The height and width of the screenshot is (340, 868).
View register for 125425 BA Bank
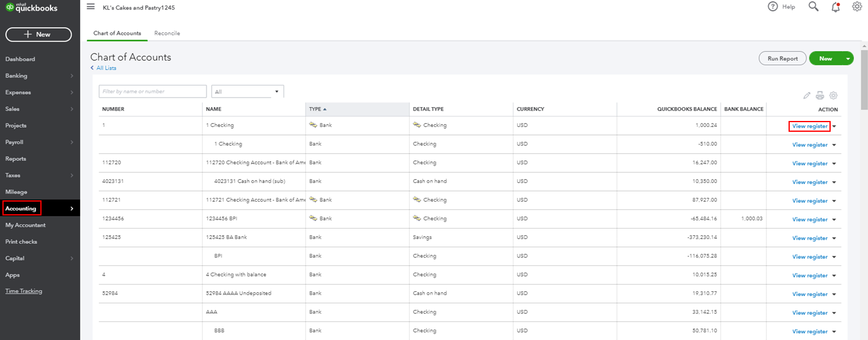(810, 238)
